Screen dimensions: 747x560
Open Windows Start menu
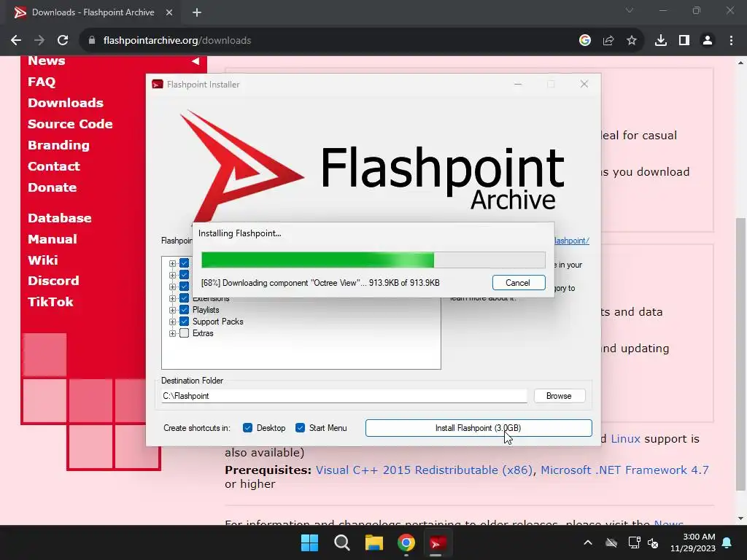(309, 542)
